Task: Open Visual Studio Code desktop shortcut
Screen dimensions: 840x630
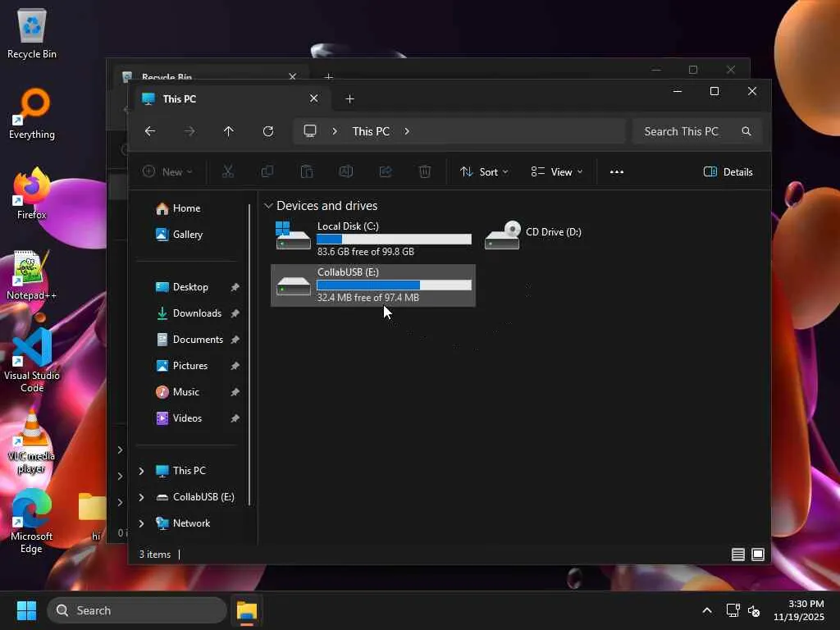Action: point(32,360)
